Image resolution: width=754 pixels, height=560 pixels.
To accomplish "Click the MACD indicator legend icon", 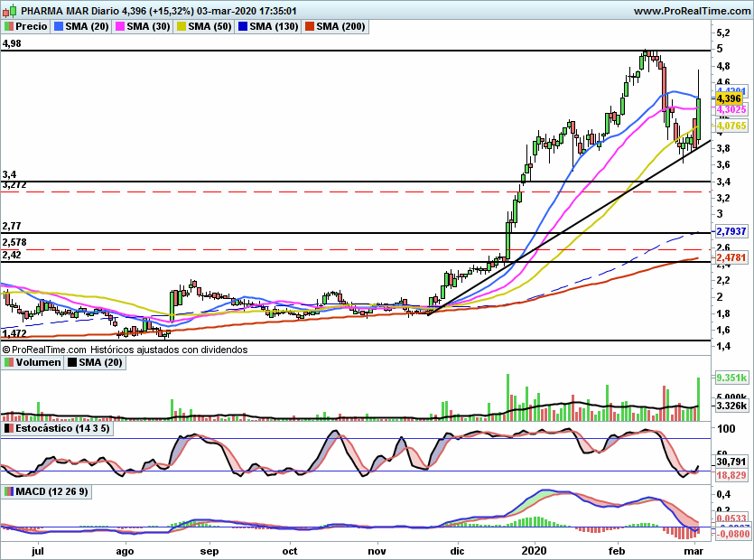I will [x=8, y=491].
